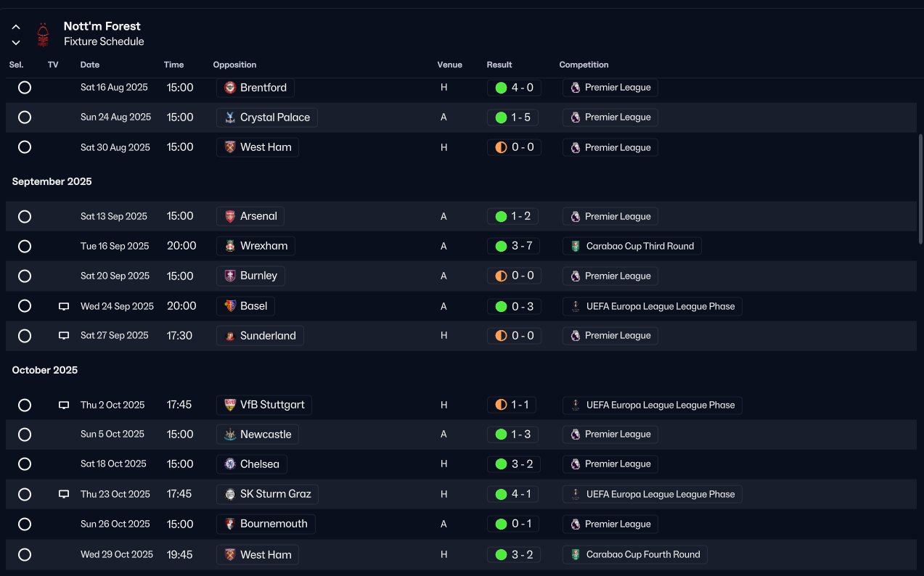Click the TV icon on Sturm Graz row
The height and width of the screenshot is (576, 924).
tap(64, 494)
